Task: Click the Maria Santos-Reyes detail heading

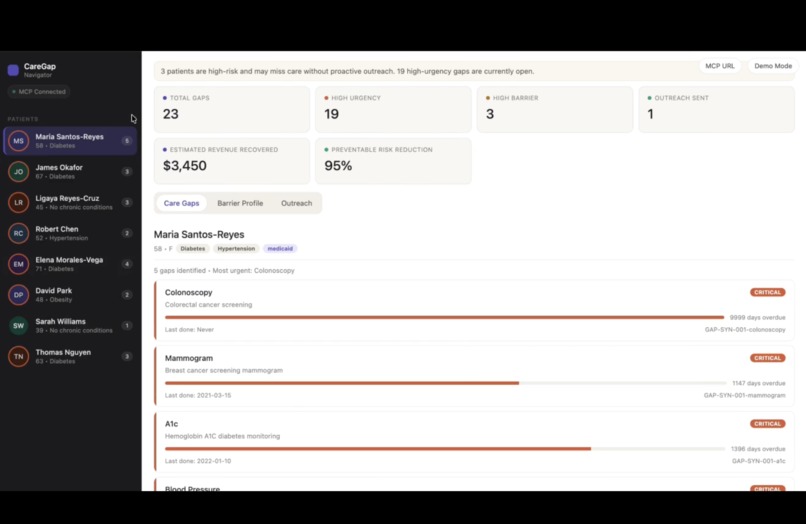Action: tap(199, 234)
